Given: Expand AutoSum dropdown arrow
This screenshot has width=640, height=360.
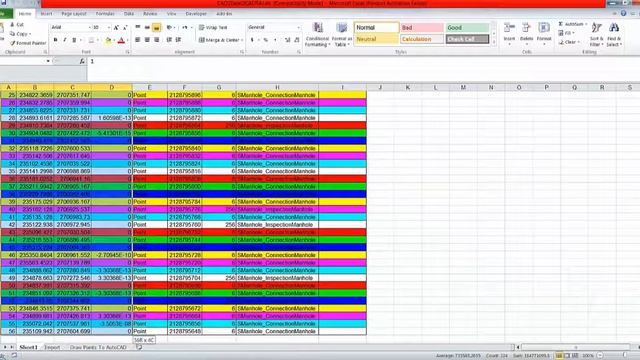Looking at the screenshot, I should (586, 24).
